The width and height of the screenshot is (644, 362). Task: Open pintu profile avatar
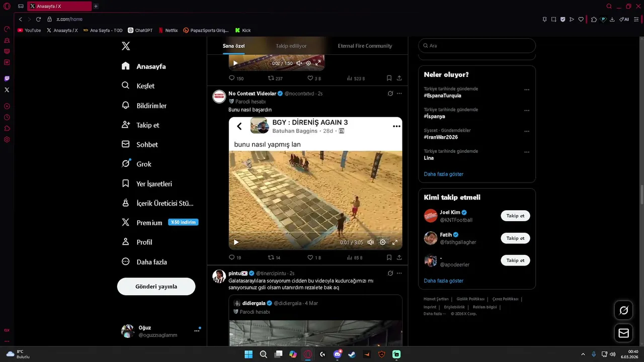point(219,276)
